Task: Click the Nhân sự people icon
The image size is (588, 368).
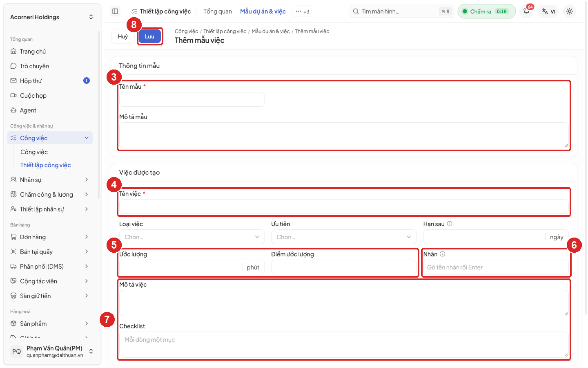Action: (x=13, y=180)
